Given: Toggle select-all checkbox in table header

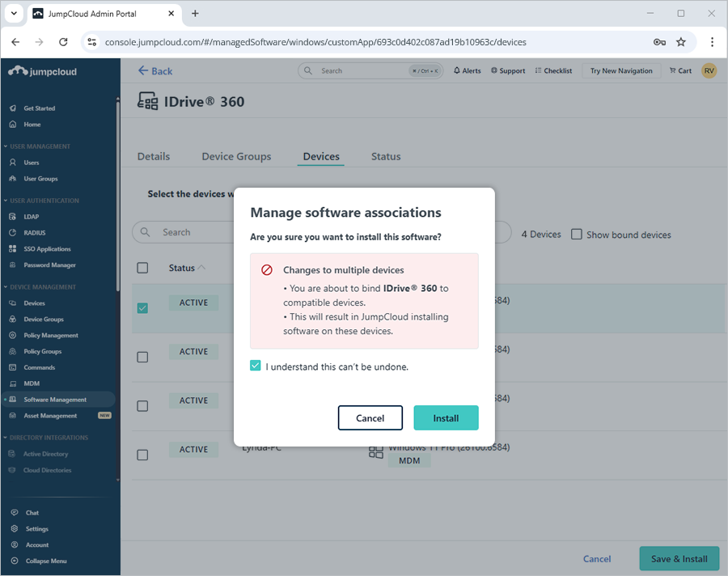Looking at the screenshot, I should [142, 268].
